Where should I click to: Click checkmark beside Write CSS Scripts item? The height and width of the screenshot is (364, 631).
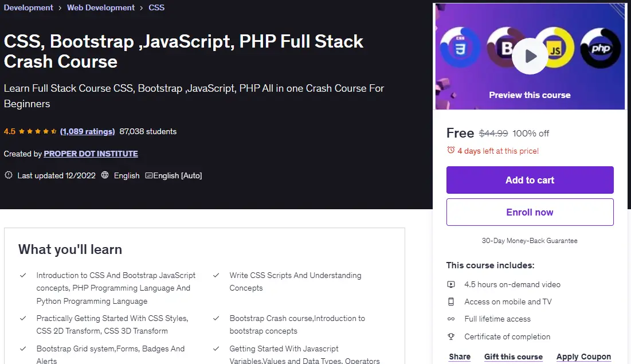(x=216, y=275)
